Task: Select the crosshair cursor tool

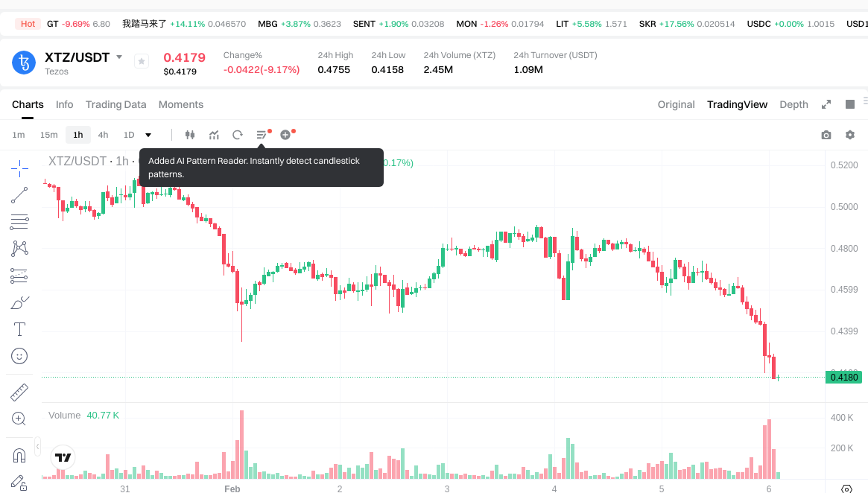Action: (20, 168)
